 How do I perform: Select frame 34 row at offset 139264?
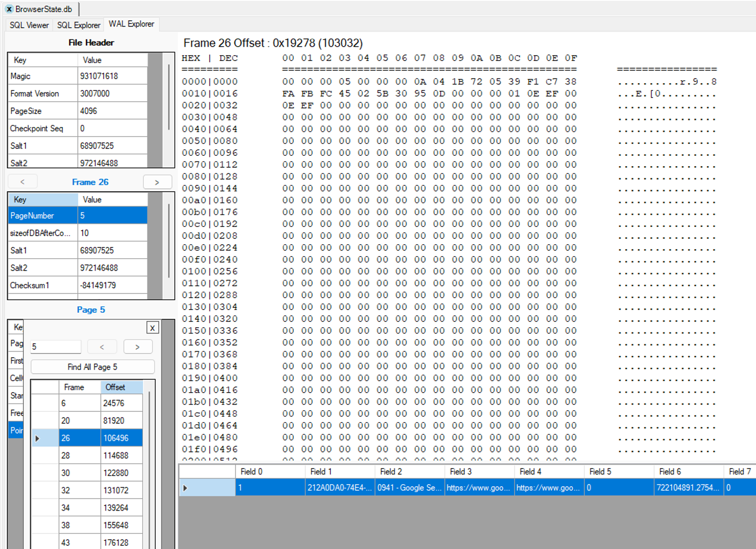87,507
